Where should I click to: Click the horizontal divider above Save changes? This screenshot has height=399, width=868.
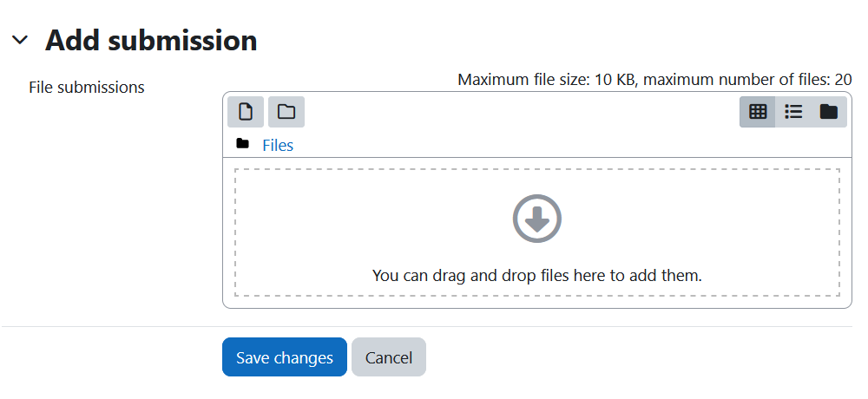(x=427, y=326)
